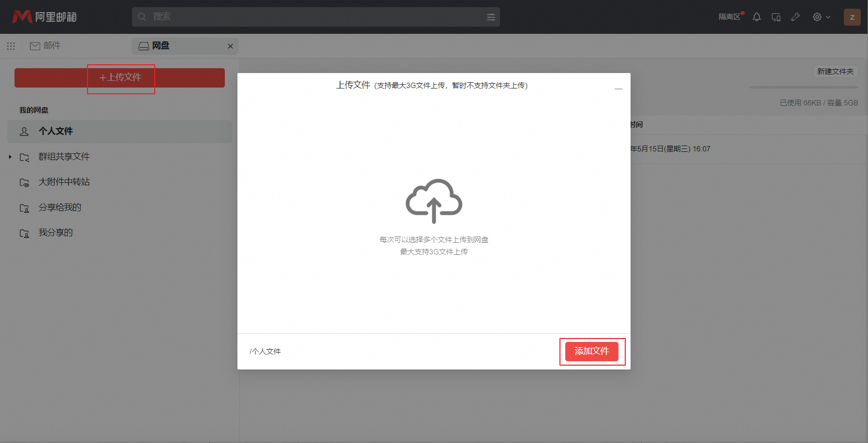Viewport: 868px width, 443px height.
Task: Click the Alibaba Mail logo
Action: pyautogui.click(x=44, y=16)
